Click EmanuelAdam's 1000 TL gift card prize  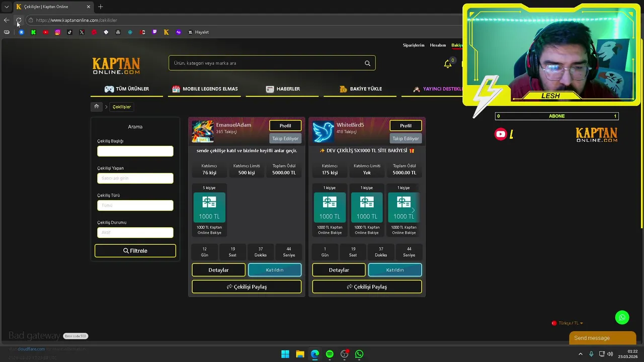[x=209, y=207]
